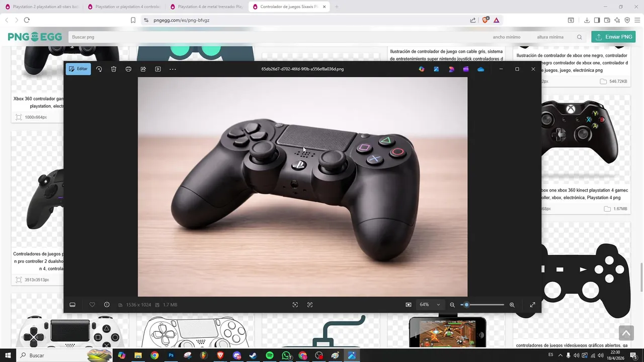Open Microsoft 365 Copilot icon in Photos
This screenshot has height=362, width=644.
click(422, 69)
